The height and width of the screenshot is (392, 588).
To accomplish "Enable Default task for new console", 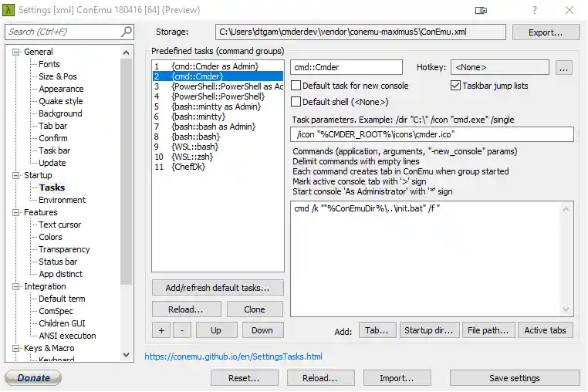I will [x=296, y=86].
